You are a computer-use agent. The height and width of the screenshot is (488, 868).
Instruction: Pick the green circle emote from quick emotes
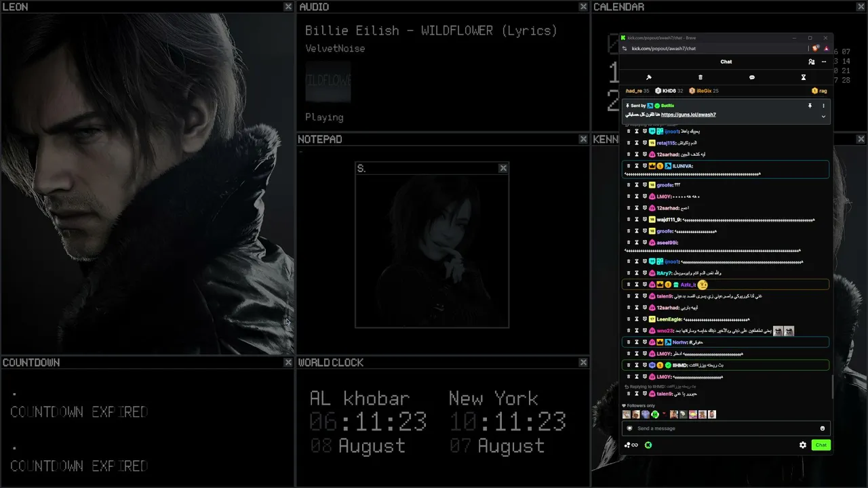[x=655, y=414]
